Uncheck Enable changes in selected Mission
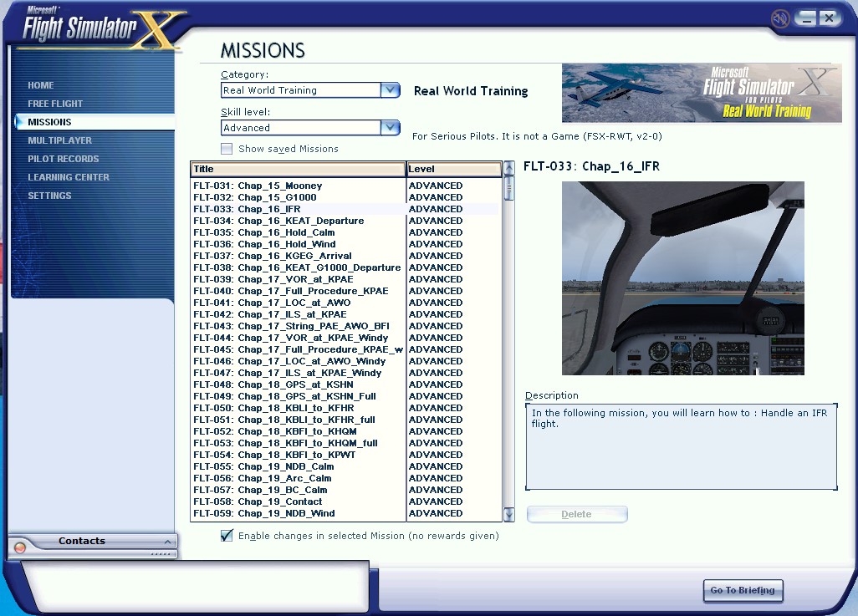 (x=227, y=536)
